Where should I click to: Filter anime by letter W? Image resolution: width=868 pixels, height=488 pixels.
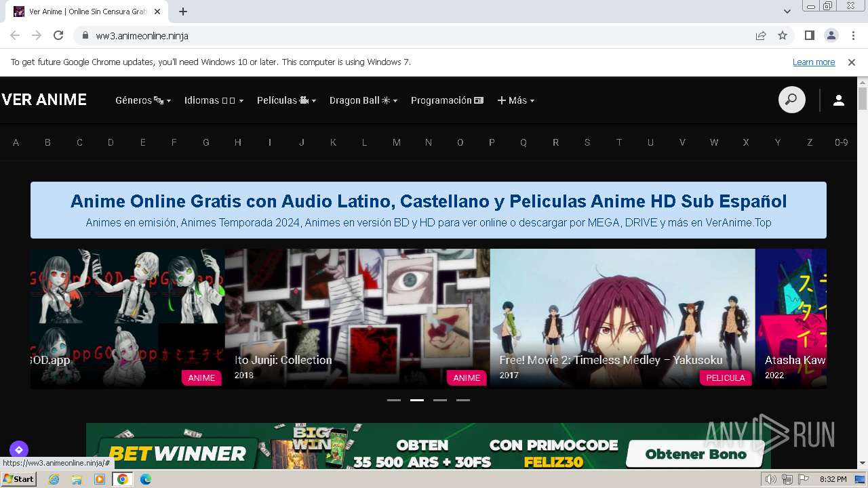[x=714, y=142]
